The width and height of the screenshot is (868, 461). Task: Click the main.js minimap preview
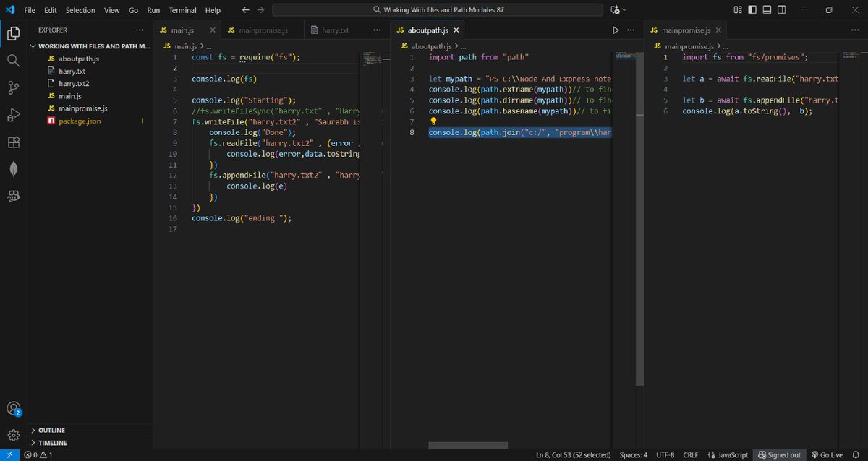click(372, 58)
